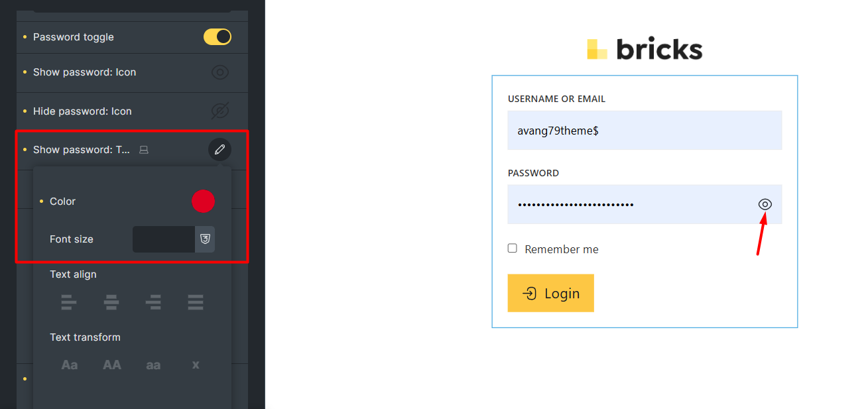The height and width of the screenshot is (409, 868).
Task: Select right text align icon
Action: (x=153, y=302)
